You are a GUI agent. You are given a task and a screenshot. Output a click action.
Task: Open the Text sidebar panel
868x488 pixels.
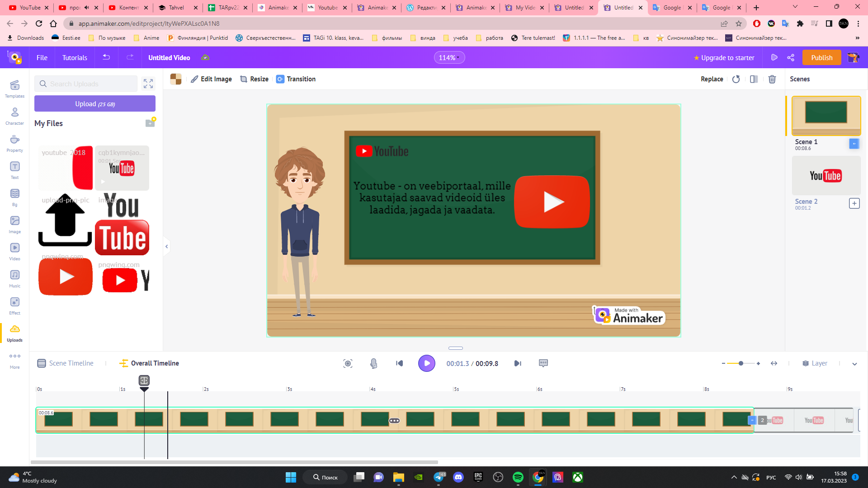point(14,170)
